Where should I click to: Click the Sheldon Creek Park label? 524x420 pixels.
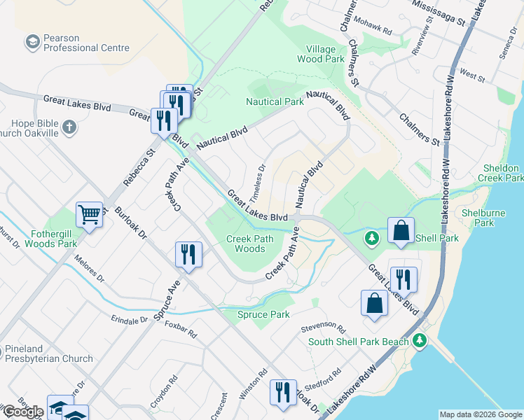click(x=501, y=173)
